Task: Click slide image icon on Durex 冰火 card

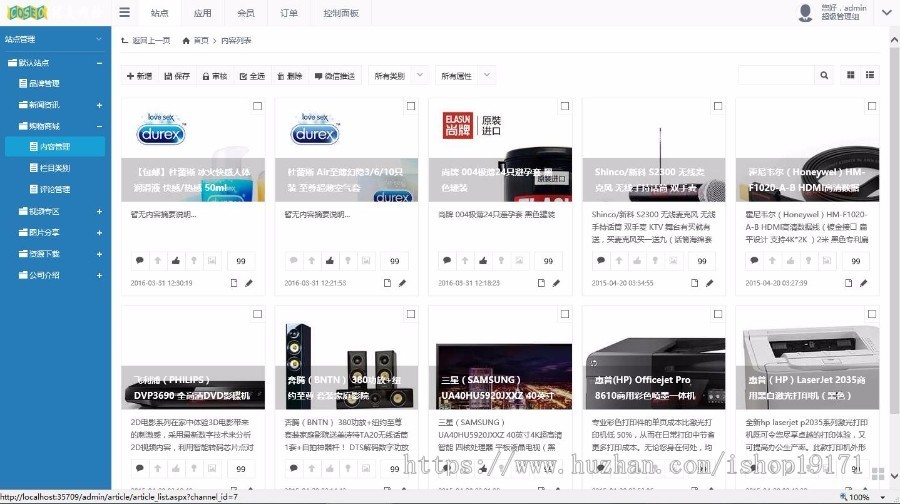Action: pos(212,261)
